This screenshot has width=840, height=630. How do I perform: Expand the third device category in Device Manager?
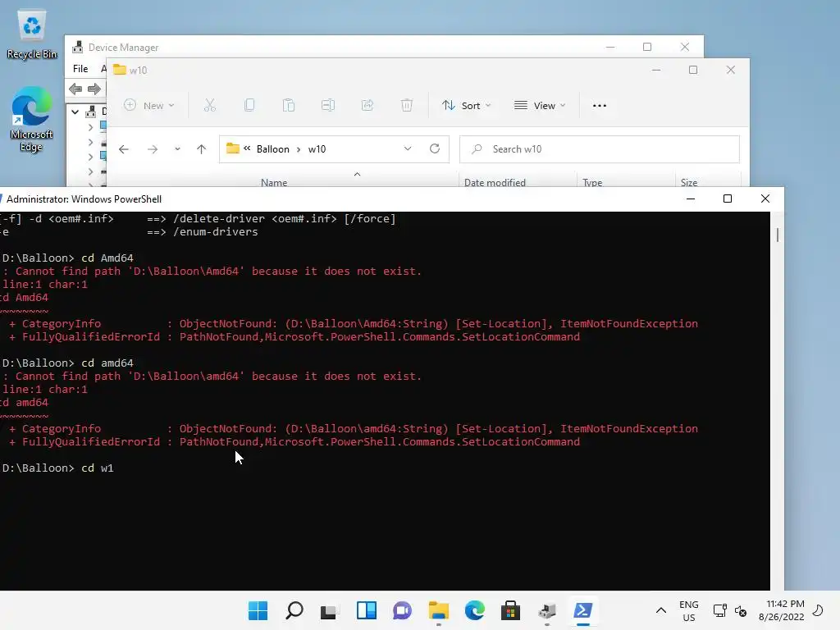[90, 157]
